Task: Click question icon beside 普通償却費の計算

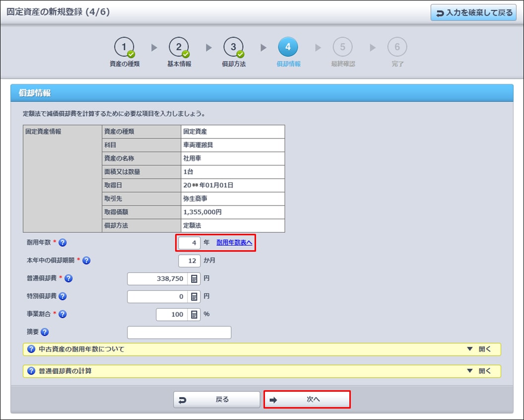Action: pyautogui.click(x=31, y=371)
